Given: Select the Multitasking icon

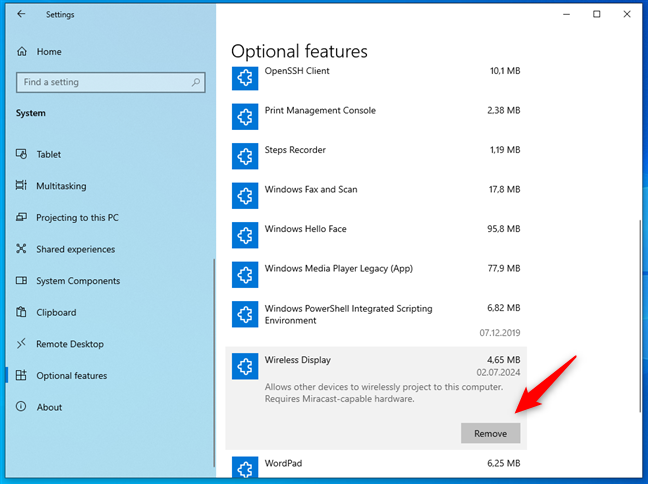Looking at the screenshot, I should (21, 185).
